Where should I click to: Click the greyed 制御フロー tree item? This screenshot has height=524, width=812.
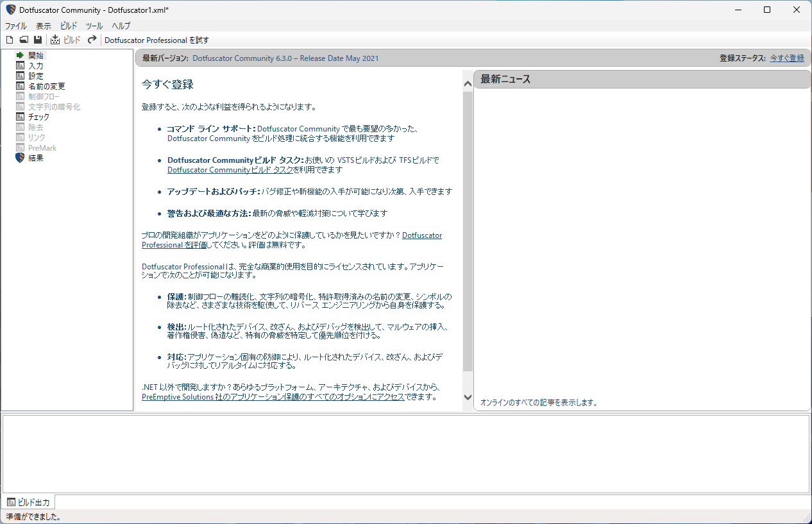tap(44, 96)
